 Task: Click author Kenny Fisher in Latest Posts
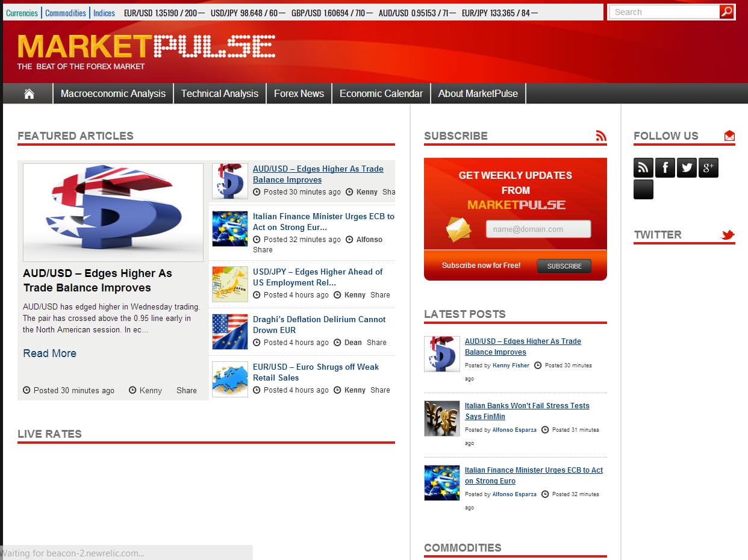pyautogui.click(x=511, y=366)
